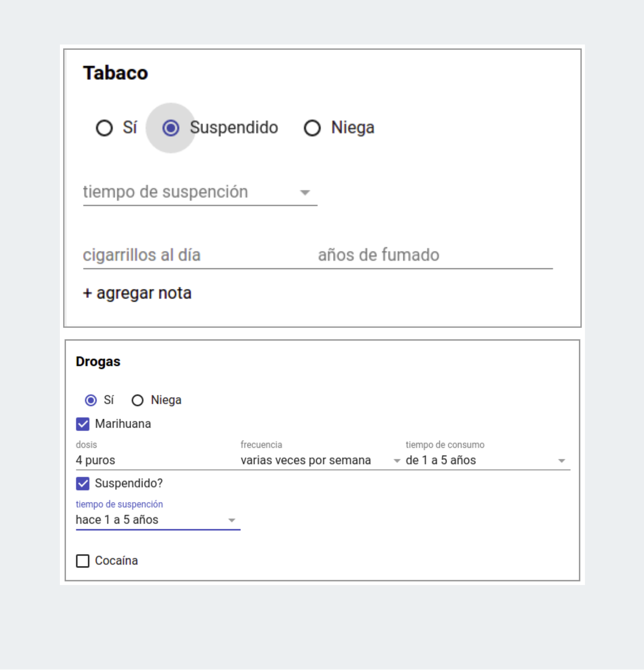Viewport: 644px width, 670px height.
Task: Toggle the Suspendido? checkbox
Action: [x=83, y=483]
